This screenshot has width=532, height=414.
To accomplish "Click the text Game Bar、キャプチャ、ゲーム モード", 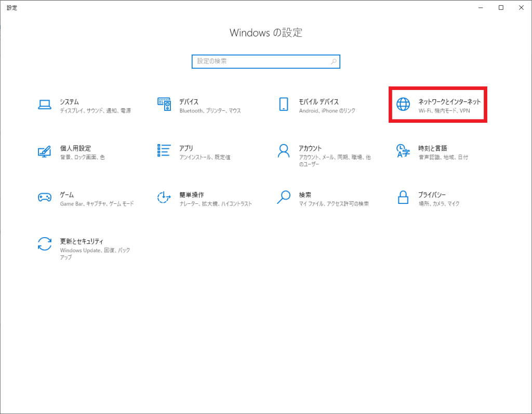I will click(x=97, y=204).
